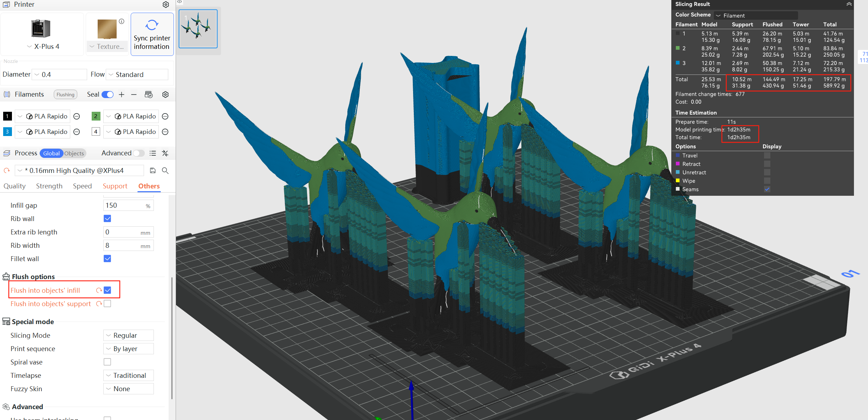Edit filament 2 preset via its circle icon
Viewport: 868px width, 420px height.
coord(165,116)
